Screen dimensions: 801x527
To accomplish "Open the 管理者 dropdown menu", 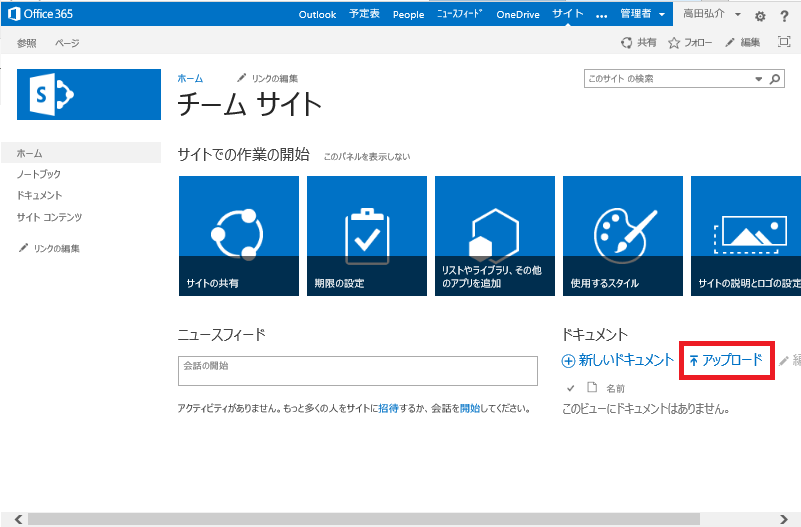I will [x=643, y=14].
